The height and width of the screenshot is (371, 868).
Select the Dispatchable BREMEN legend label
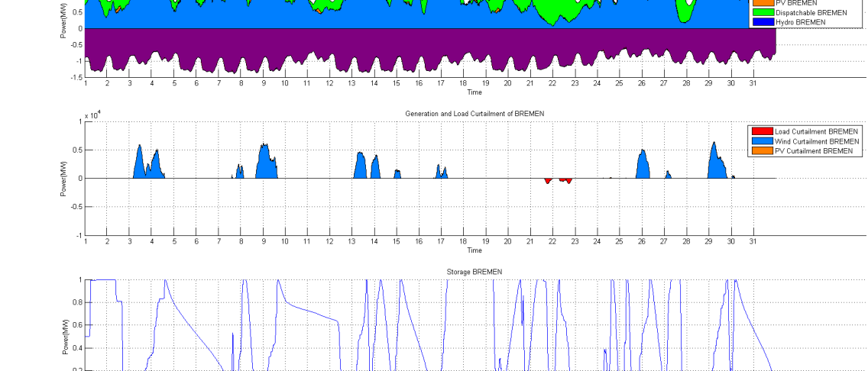811,13
